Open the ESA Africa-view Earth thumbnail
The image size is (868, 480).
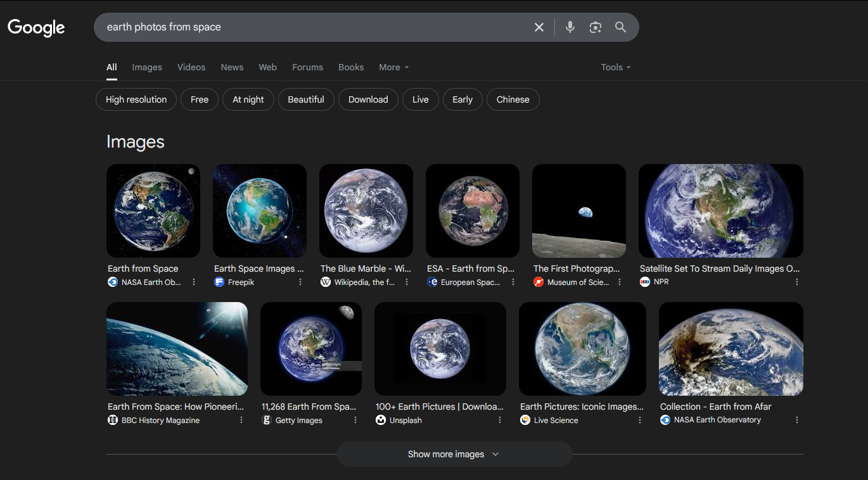click(473, 211)
